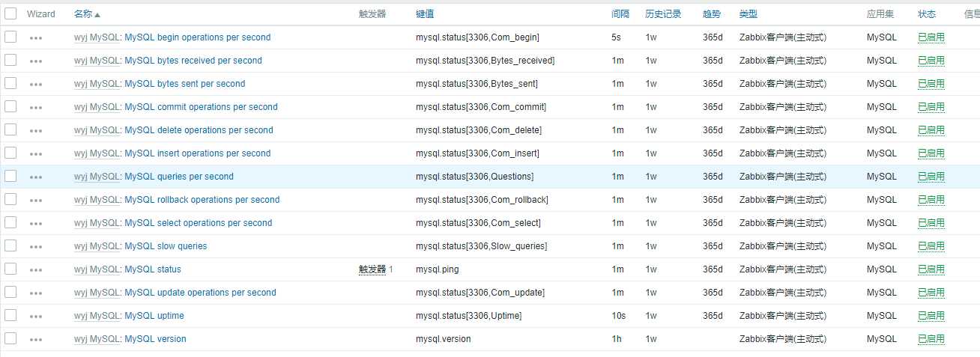Screen dimensions: 980x357
Task: Toggle 已启用 status for MySQL begin operations
Action: tap(931, 37)
